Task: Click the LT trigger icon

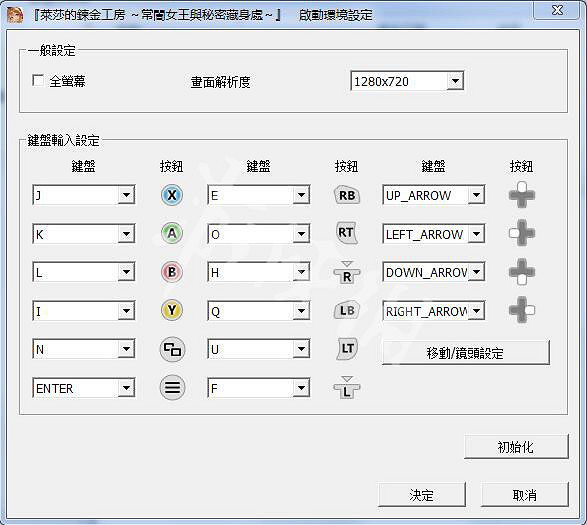Action: coord(347,349)
